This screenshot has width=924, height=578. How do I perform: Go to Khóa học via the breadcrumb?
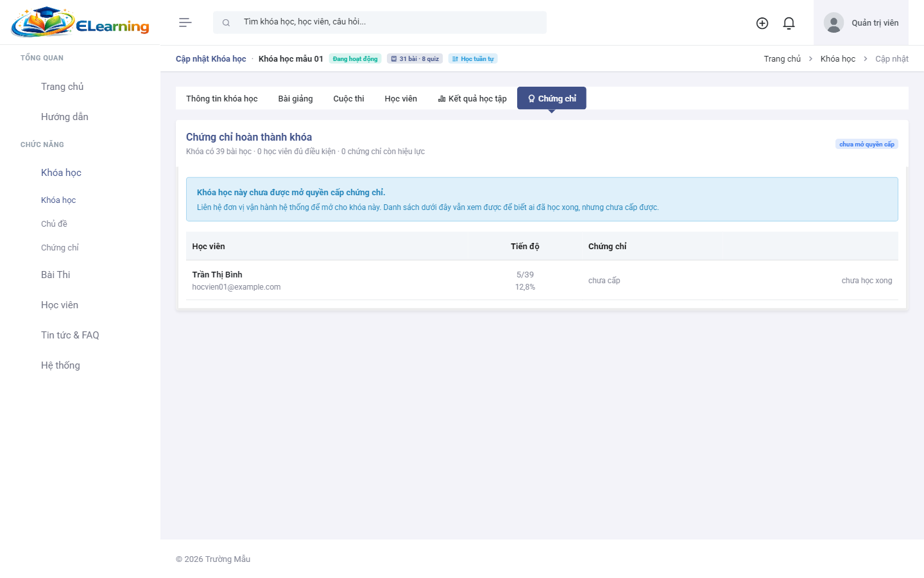click(x=838, y=59)
